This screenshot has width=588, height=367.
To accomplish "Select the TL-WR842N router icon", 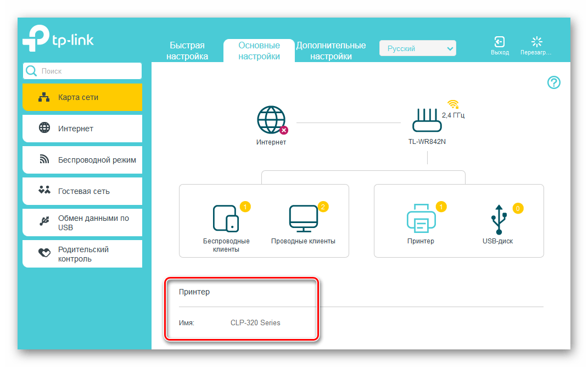I will [427, 119].
